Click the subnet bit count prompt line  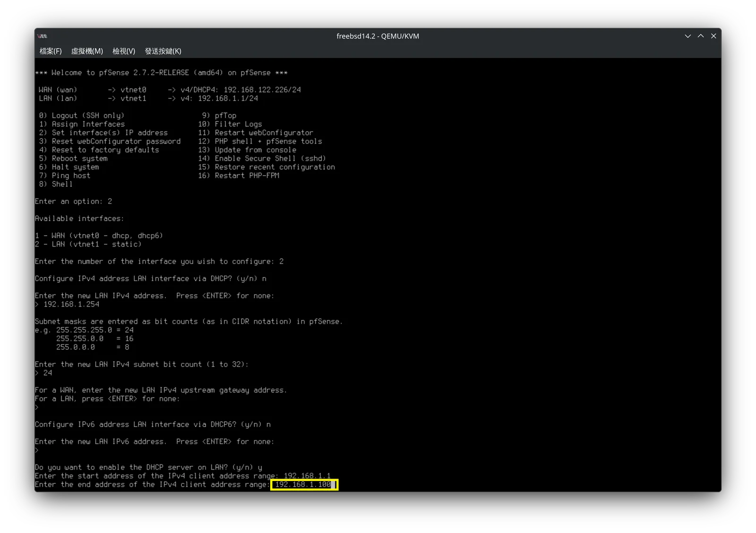tap(142, 364)
